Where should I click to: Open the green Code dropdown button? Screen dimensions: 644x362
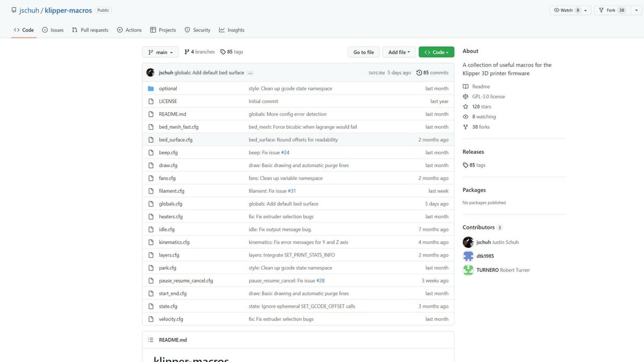(x=437, y=52)
